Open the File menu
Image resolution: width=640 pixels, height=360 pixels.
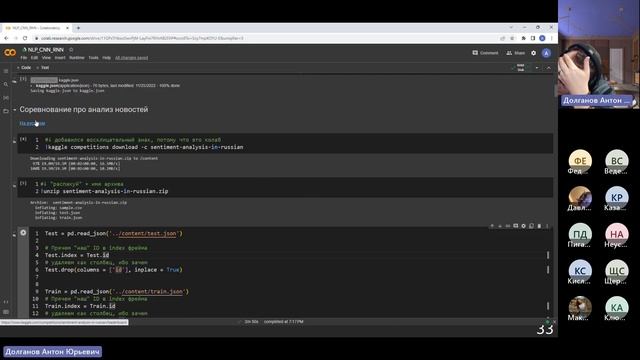pyautogui.click(x=24, y=58)
